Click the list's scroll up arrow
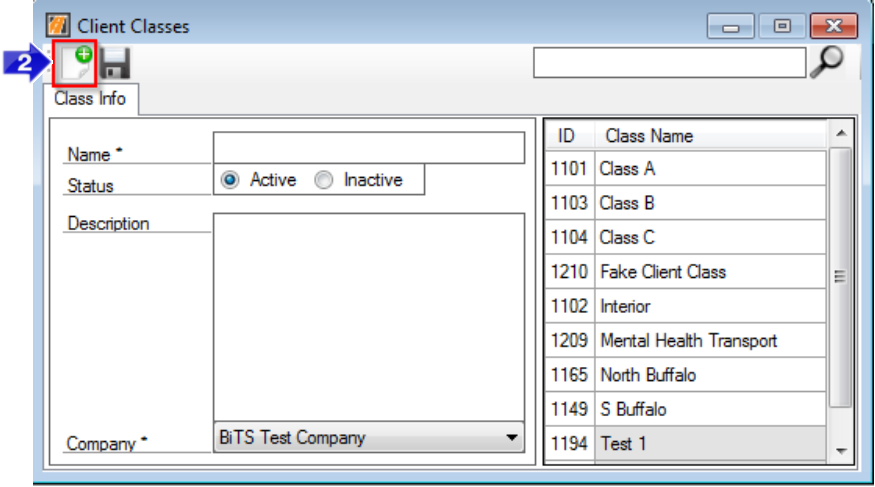The width and height of the screenshot is (875, 487). coord(841,133)
